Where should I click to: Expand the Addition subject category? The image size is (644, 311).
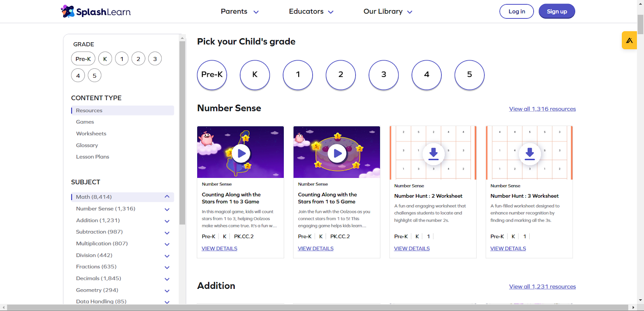pos(167,221)
